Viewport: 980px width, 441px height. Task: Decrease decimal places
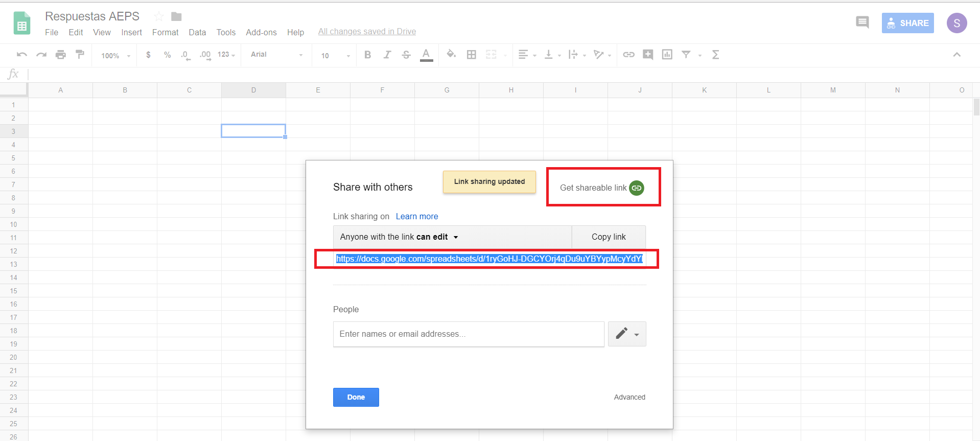(x=186, y=55)
